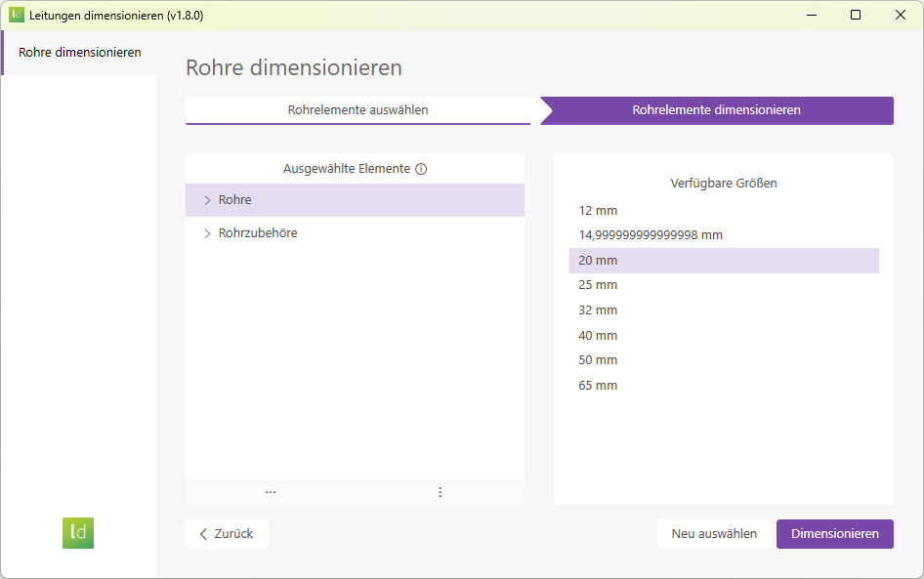Open the vertical ellipsis options below the element list
924x579 pixels.
click(440, 492)
